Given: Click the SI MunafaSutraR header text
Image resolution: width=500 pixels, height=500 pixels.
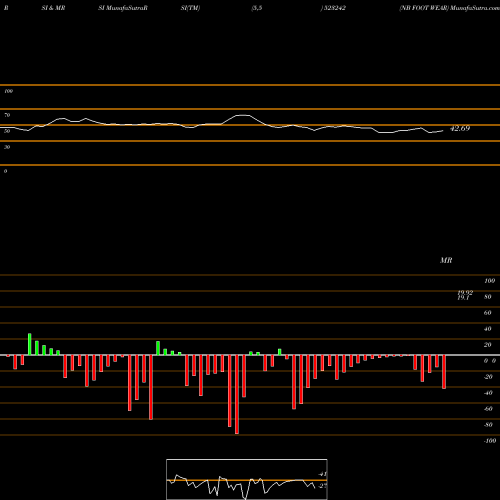Looking at the screenshot, I should 123,8.
